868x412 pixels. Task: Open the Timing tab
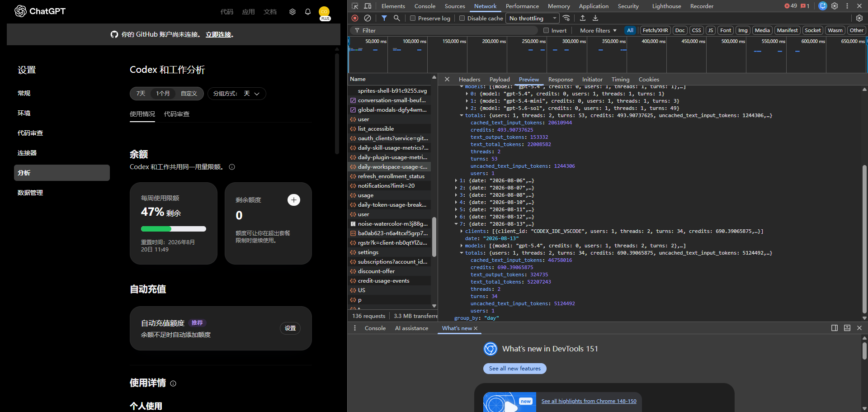(x=620, y=79)
